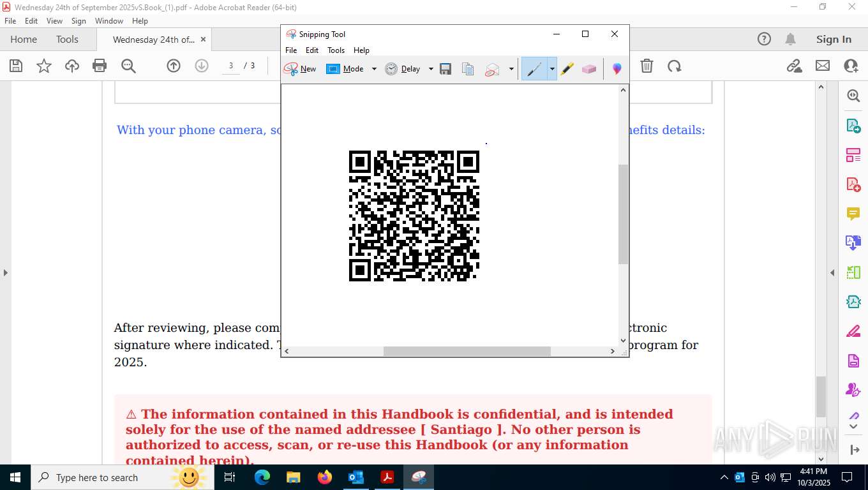Go to previous page with up arrow
This screenshot has width=868, height=490.
[x=174, y=66]
